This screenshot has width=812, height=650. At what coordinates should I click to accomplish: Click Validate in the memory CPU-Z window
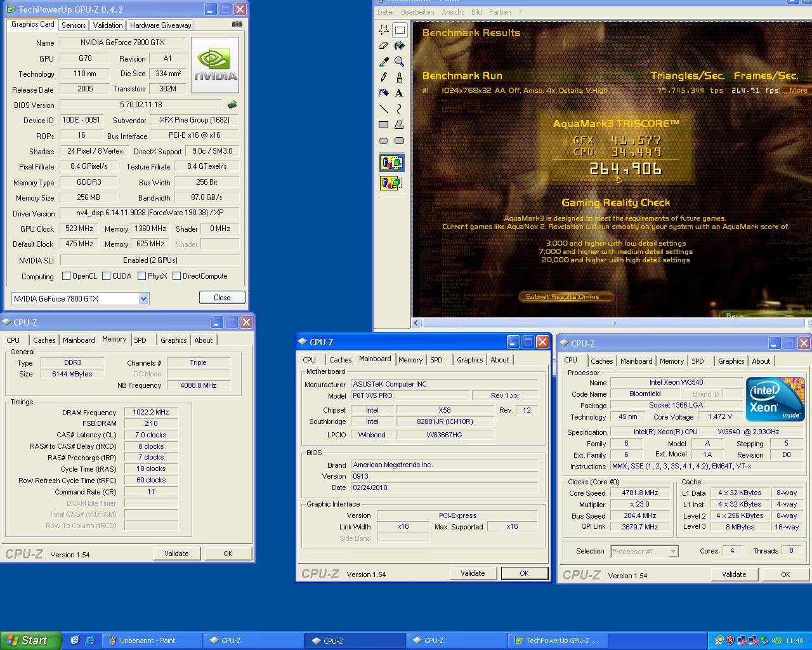176,554
